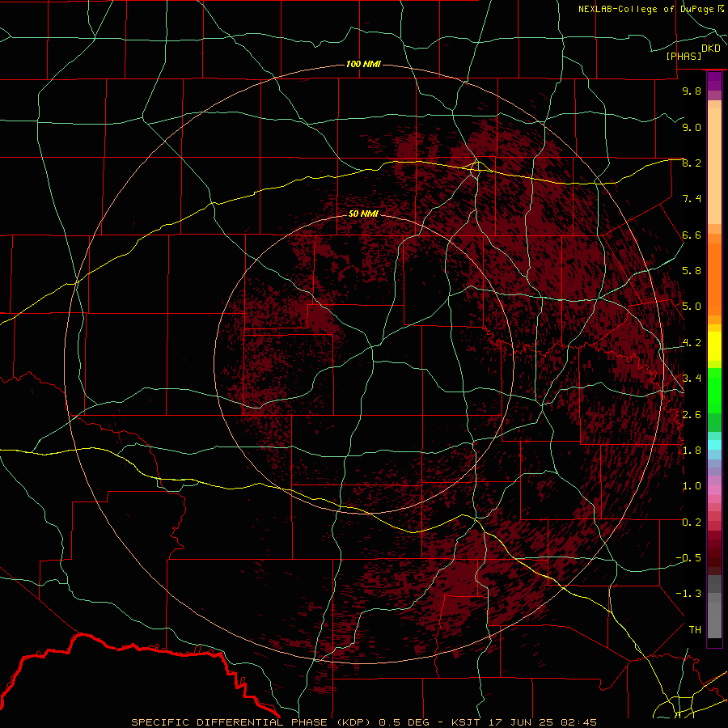Click the "50 NMI" range ring label

[363, 214]
